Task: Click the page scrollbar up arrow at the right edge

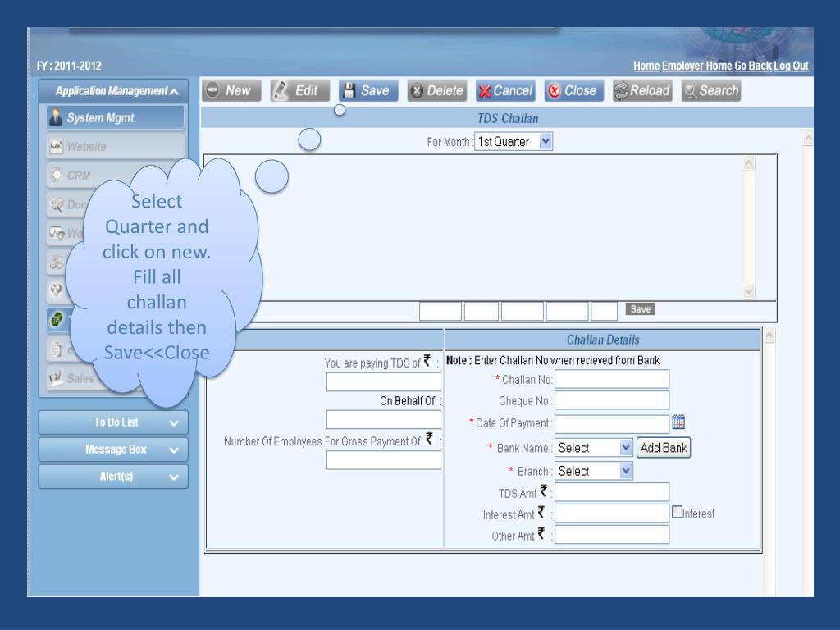Action: point(808,138)
